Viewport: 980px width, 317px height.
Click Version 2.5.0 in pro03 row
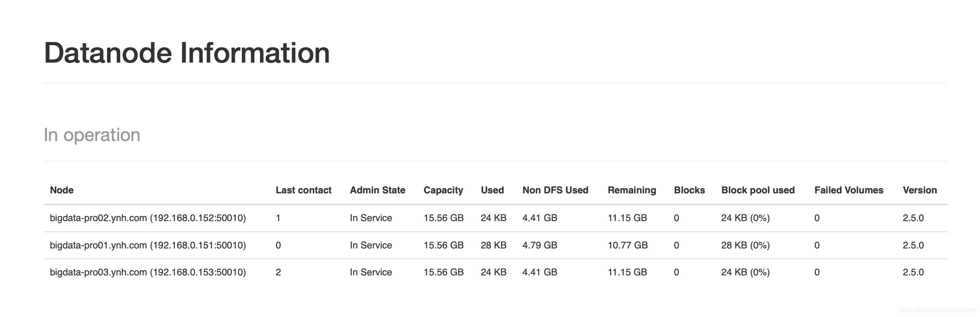coord(913,272)
